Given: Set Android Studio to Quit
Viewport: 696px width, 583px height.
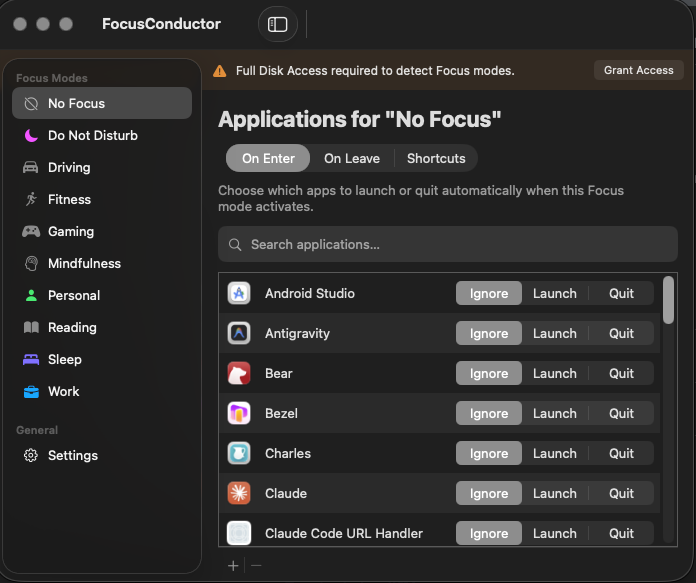Looking at the screenshot, I should point(621,293).
